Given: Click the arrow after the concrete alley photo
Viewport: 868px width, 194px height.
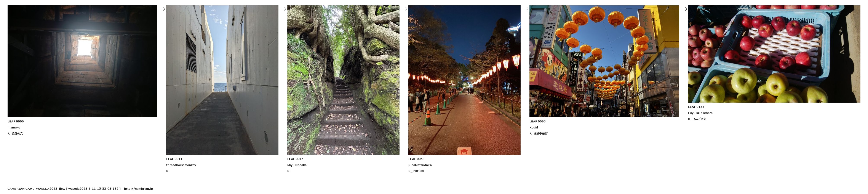Looking at the screenshot, I should [x=283, y=9].
